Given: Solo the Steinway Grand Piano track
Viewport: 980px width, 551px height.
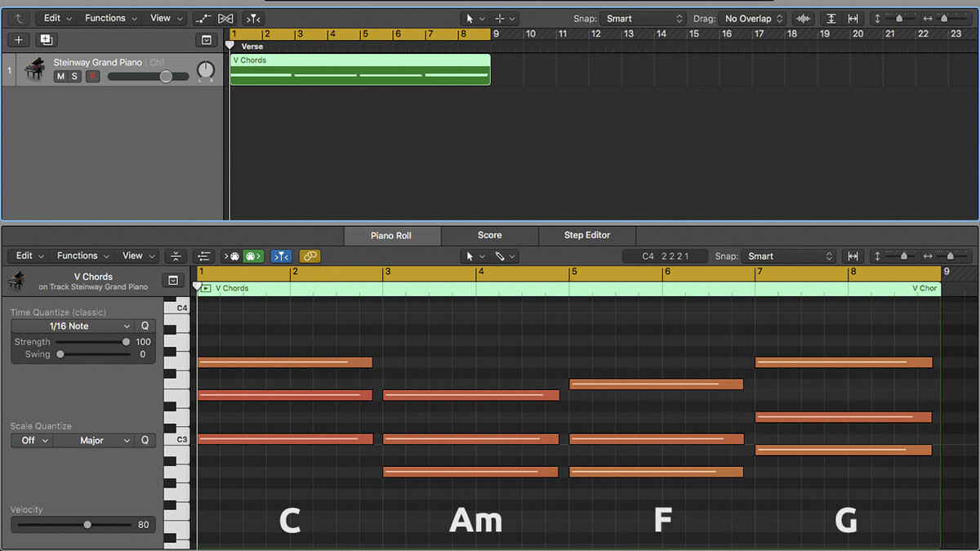Looking at the screenshot, I should pyautogui.click(x=74, y=77).
